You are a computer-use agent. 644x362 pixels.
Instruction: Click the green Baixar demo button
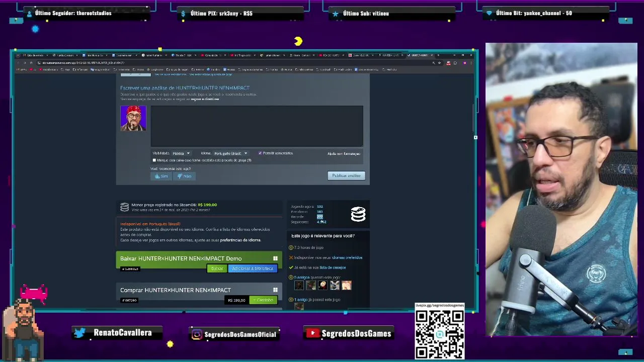217,268
